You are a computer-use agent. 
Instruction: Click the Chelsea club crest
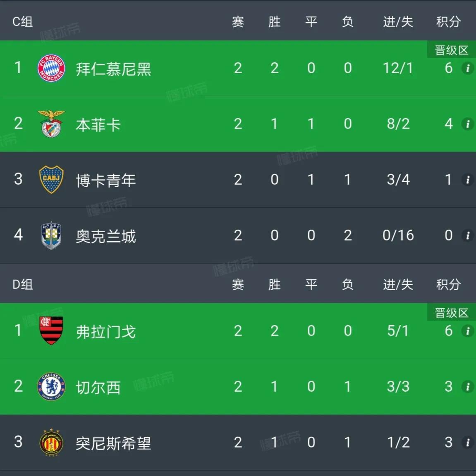(x=51, y=386)
